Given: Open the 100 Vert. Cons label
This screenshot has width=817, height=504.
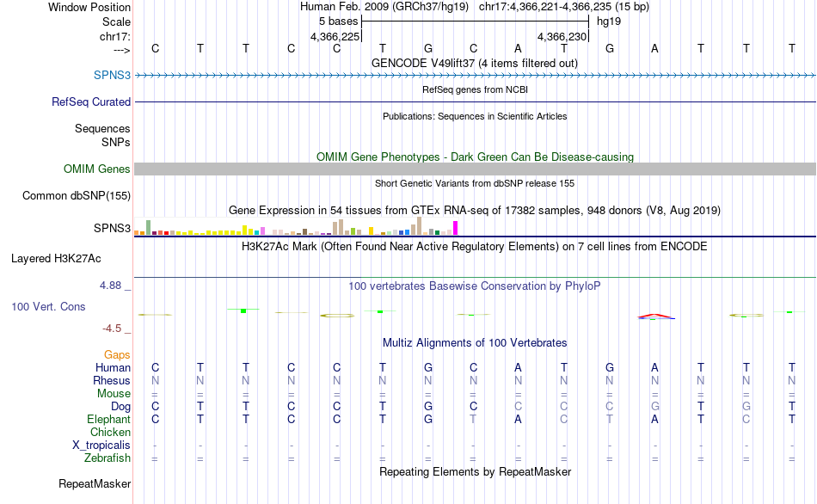Looking at the screenshot, I should tap(48, 306).
